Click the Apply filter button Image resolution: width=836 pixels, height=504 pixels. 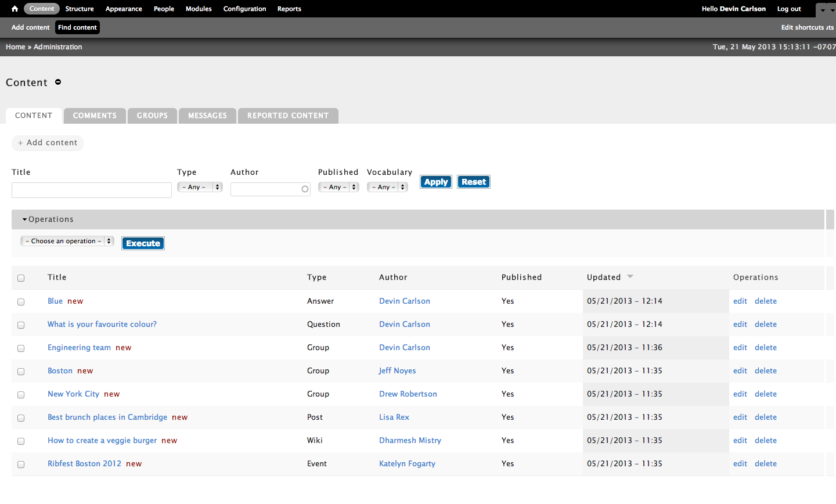pos(435,181)
